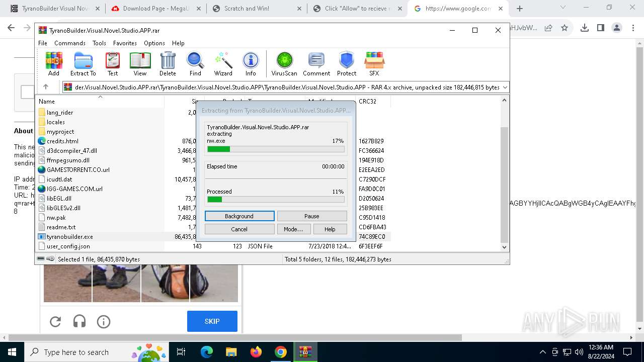644x362 pixels.
Task: Switch to Download Page - MegaUp tab
Action: point(156,9)
